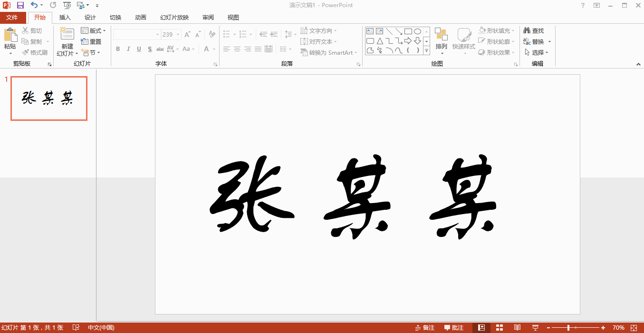The width and height of the screenshot is (644, 333).
Task: Start slideshow from status bar icon
Action: [x=535, y=328]
